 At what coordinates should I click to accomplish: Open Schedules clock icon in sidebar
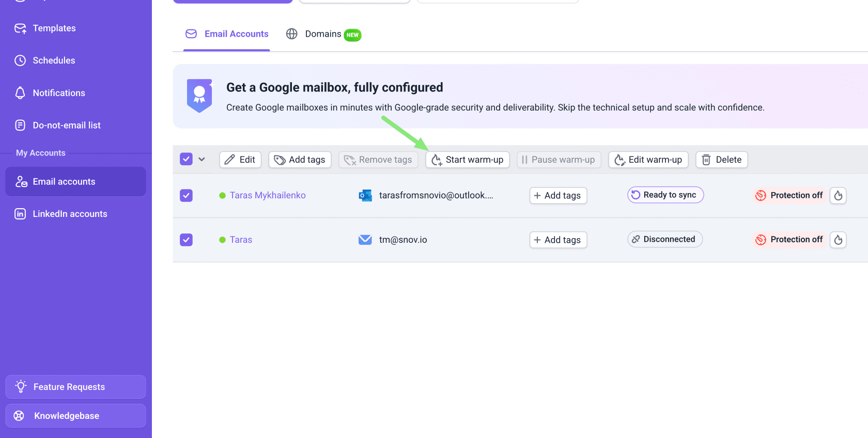point(20,60)
